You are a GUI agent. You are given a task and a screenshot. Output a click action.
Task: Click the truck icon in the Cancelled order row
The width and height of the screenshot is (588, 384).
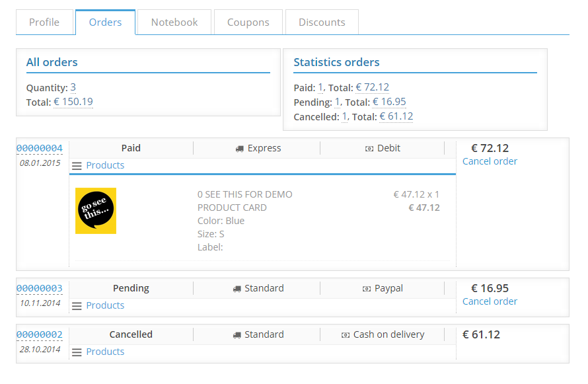click(x=237, y=335)
